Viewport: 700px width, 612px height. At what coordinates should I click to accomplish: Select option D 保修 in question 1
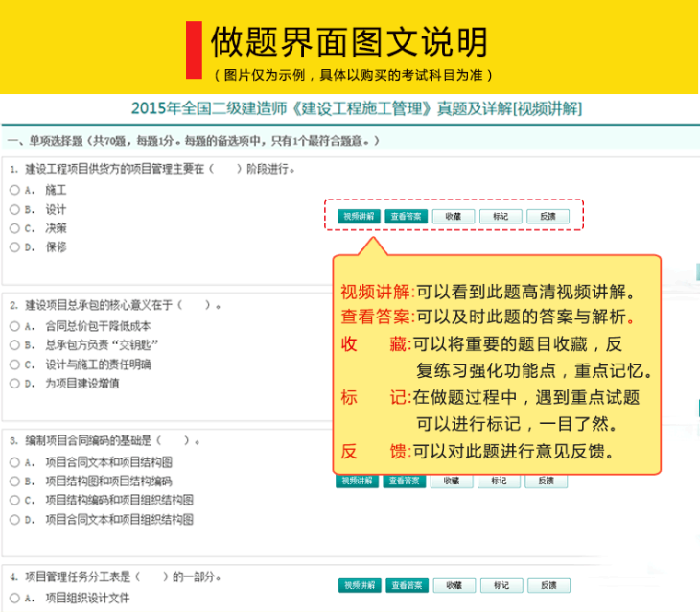click(x=15, y=247)
